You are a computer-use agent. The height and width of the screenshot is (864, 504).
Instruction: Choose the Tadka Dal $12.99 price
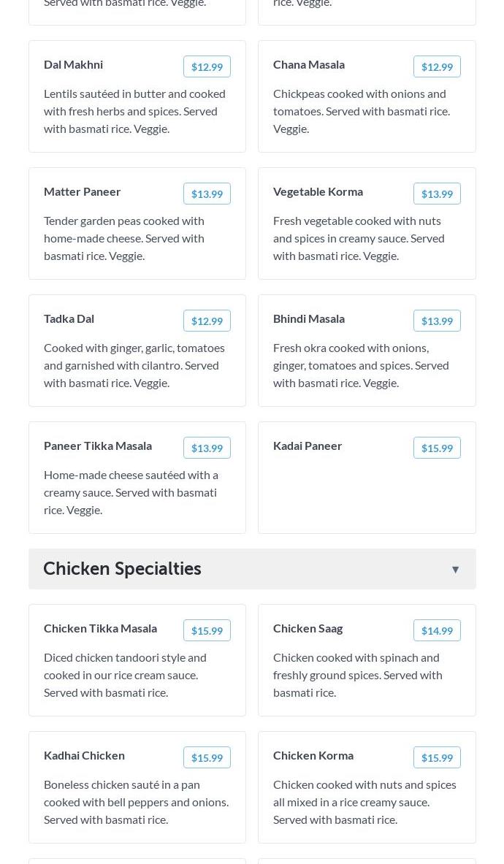pyautogui.click(x=207, y=321)
